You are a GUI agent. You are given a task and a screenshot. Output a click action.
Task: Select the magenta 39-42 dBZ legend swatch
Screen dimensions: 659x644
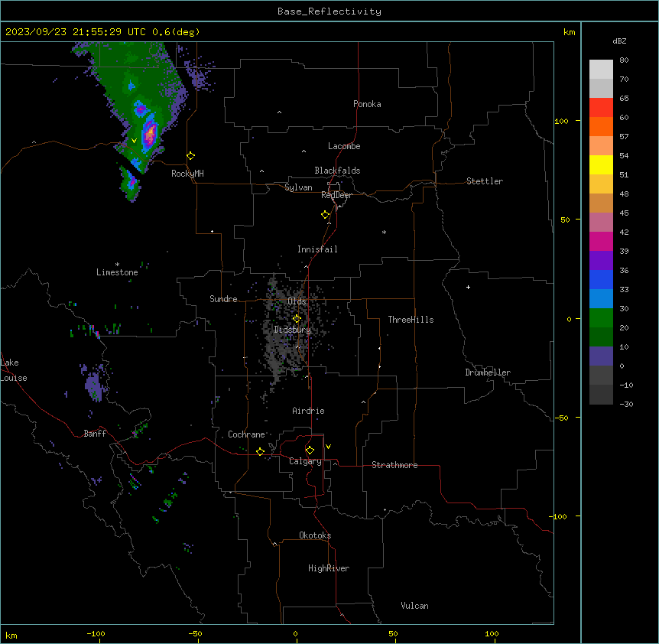(601, 241)
